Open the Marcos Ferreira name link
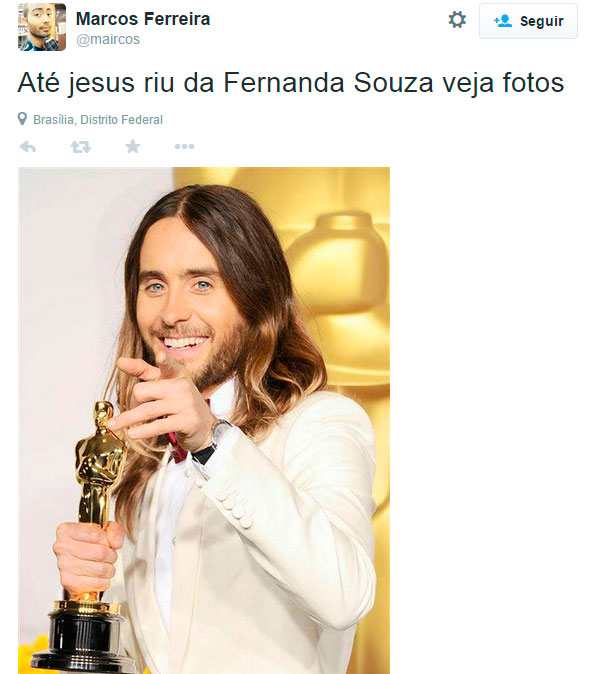604x674 pixels. [x=143, y=18]
